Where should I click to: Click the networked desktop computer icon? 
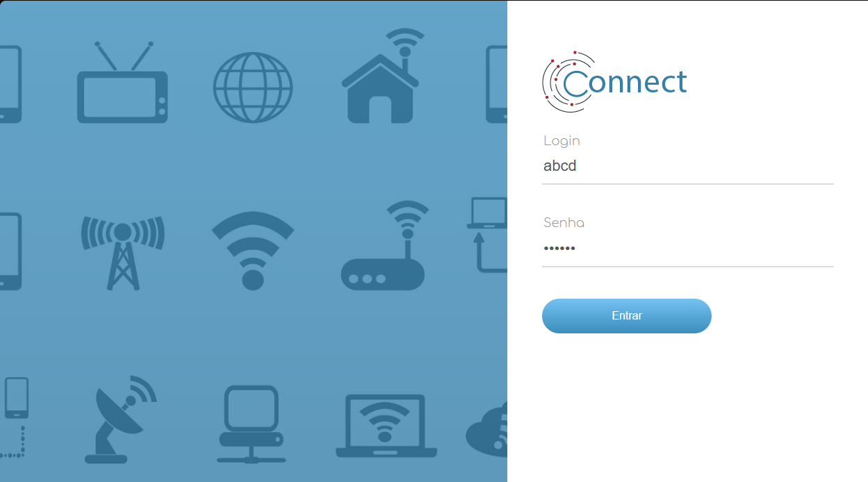[252, 424]
